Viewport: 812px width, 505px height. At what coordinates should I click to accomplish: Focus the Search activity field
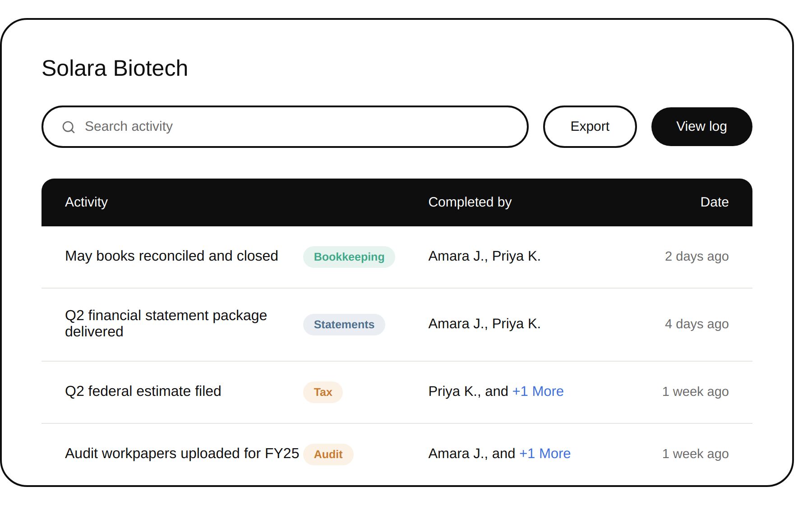[x=285, y=127]
